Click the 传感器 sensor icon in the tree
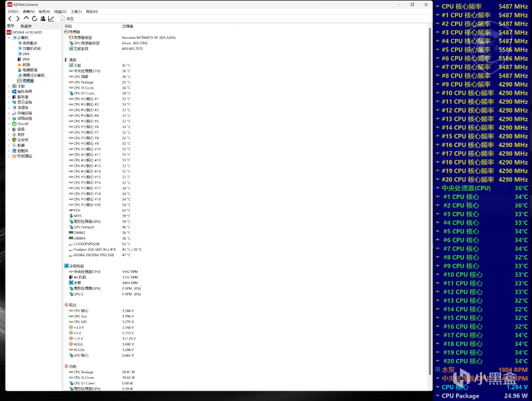Screen dimensions: 532x401 pos(18,80)
